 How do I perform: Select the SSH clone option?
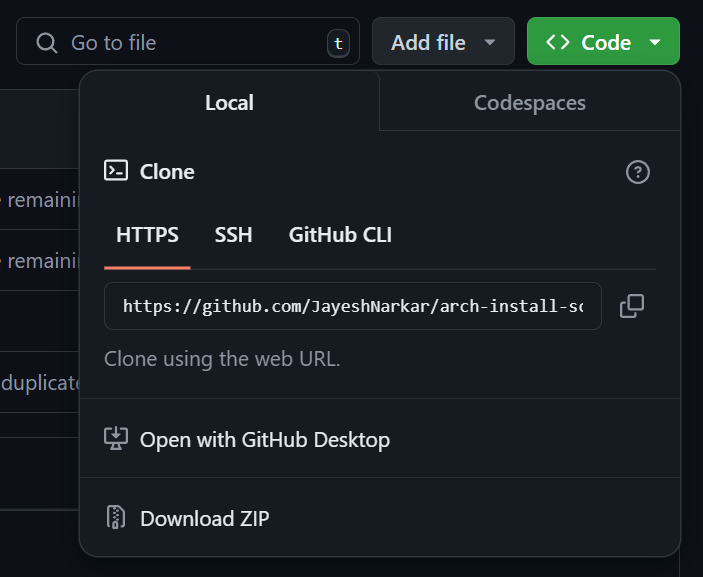pos(233,235)
